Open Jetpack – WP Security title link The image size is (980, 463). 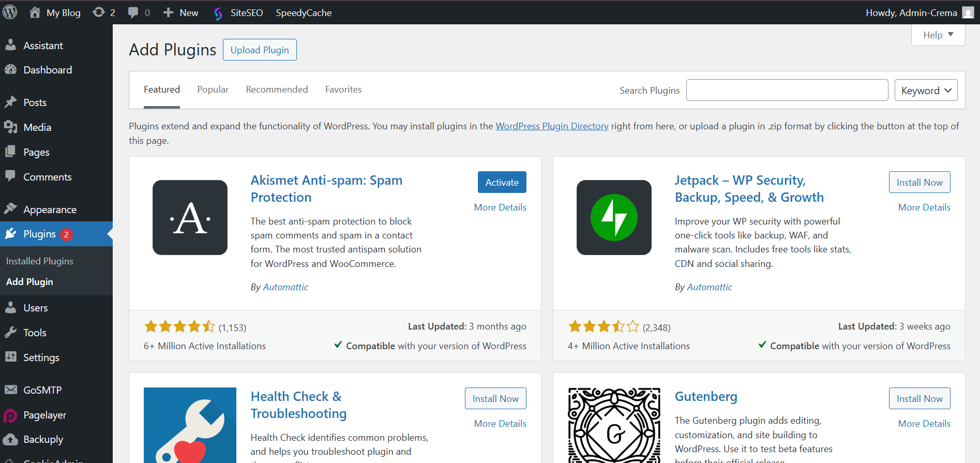coord(749,188)
